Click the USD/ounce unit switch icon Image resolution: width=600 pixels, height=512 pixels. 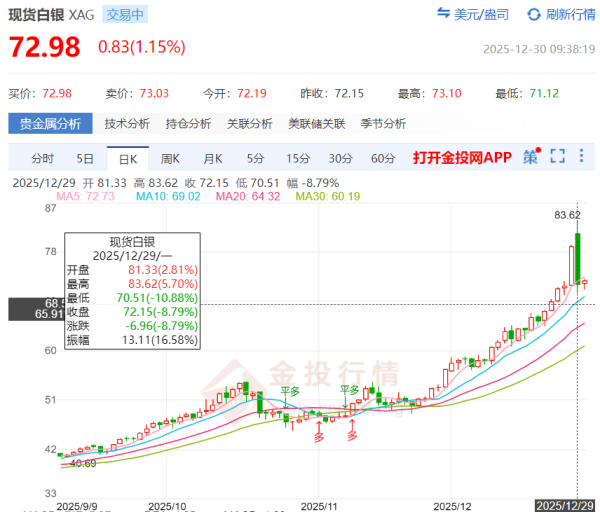pyautogui.click(x=443, y=13)
